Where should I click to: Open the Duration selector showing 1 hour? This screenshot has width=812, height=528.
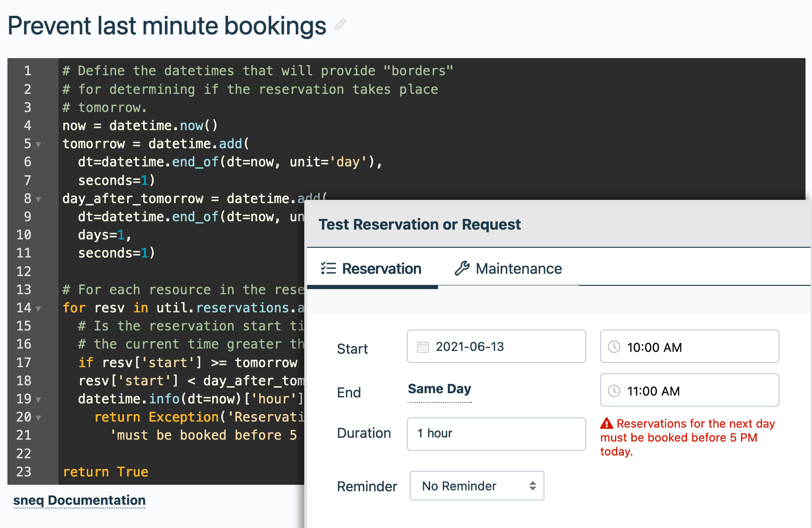pos(496,434)
